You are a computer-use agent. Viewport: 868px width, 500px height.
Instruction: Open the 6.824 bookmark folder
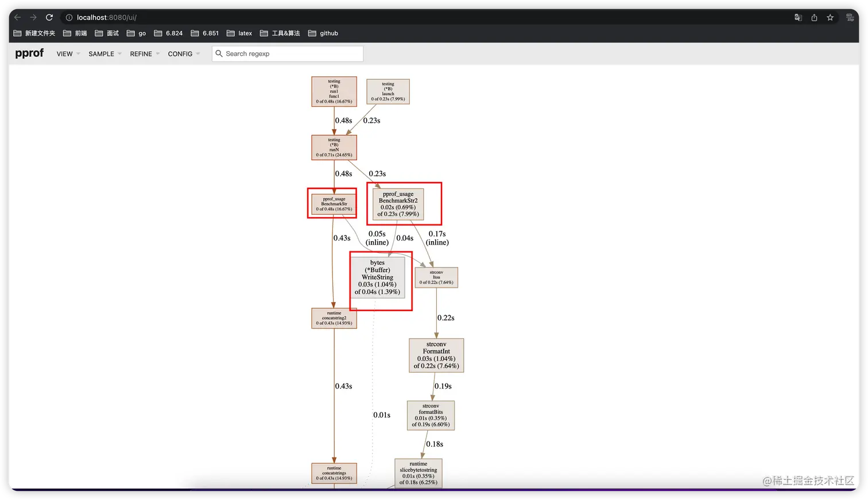click(168, 33)
